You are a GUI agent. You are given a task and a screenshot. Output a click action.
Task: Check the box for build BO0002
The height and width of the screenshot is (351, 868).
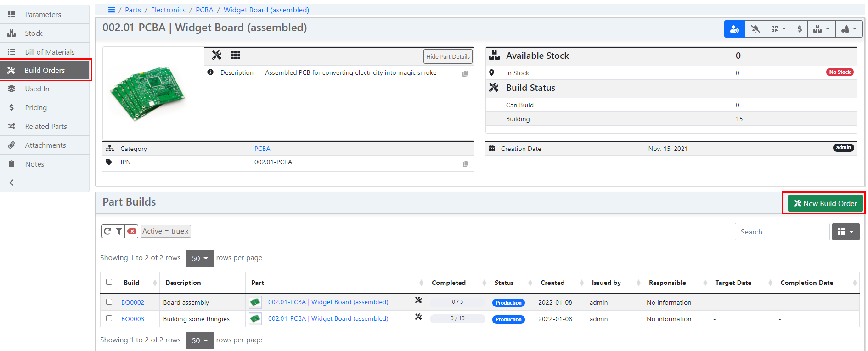coord(109,302)
